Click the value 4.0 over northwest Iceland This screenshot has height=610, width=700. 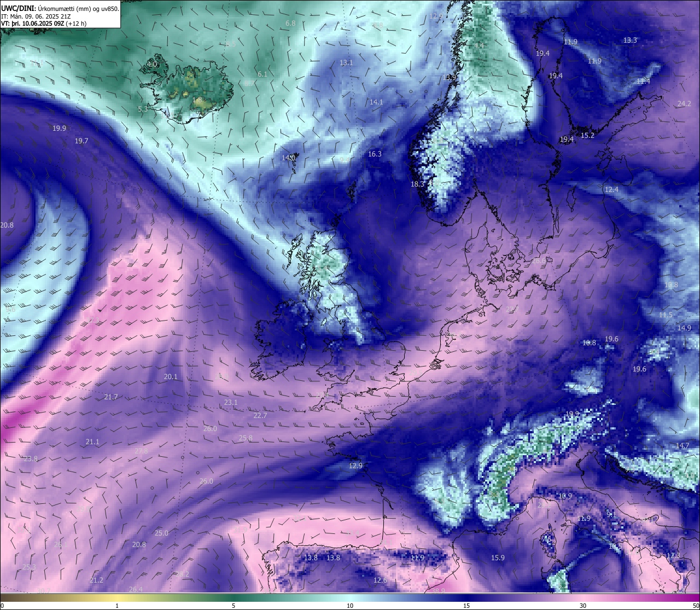coord(152,64)
